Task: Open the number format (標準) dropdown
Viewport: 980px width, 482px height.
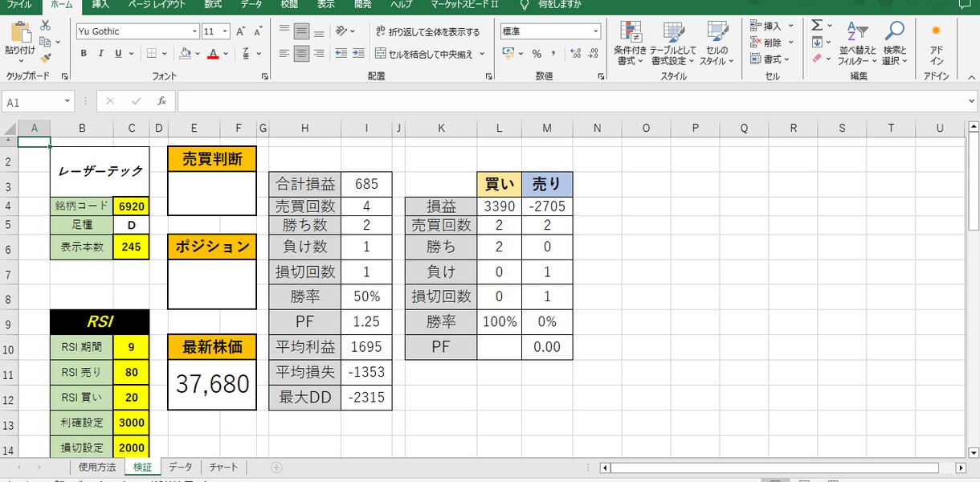Action: pos(595,31)
